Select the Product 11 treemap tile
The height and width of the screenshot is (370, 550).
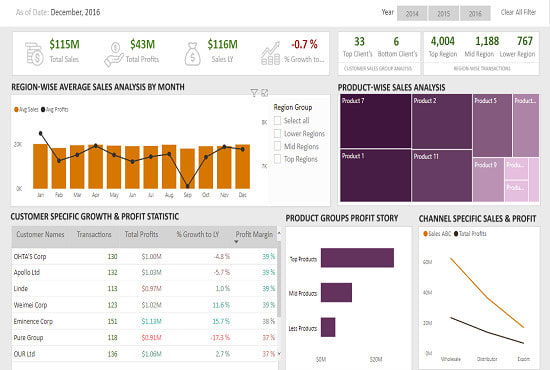click(x=442, y=176)
